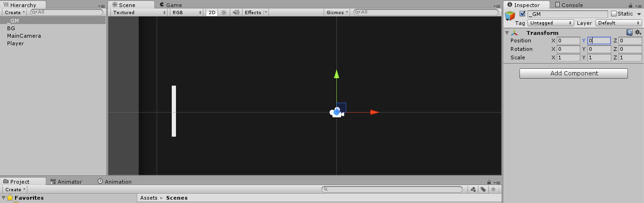Open the Static flags dropdown arrow
The height and width of the screenshot is (203, 644).
pos(639,14)
